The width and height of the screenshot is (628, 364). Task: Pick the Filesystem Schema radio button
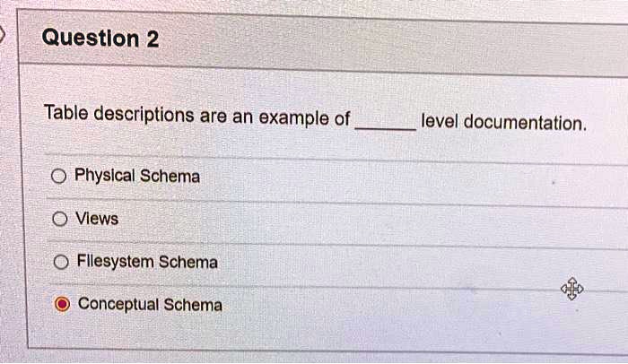point(61,263)
